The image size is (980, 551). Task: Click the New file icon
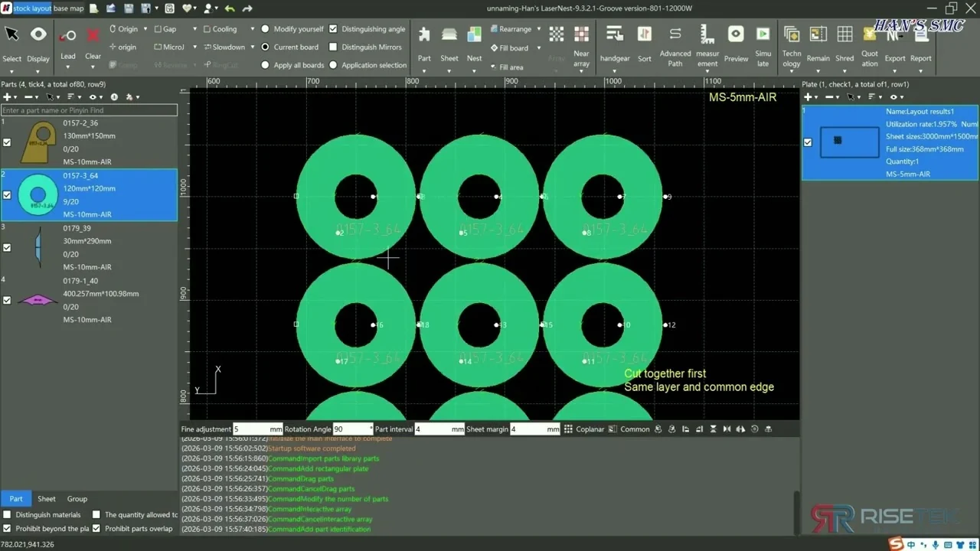93,8
